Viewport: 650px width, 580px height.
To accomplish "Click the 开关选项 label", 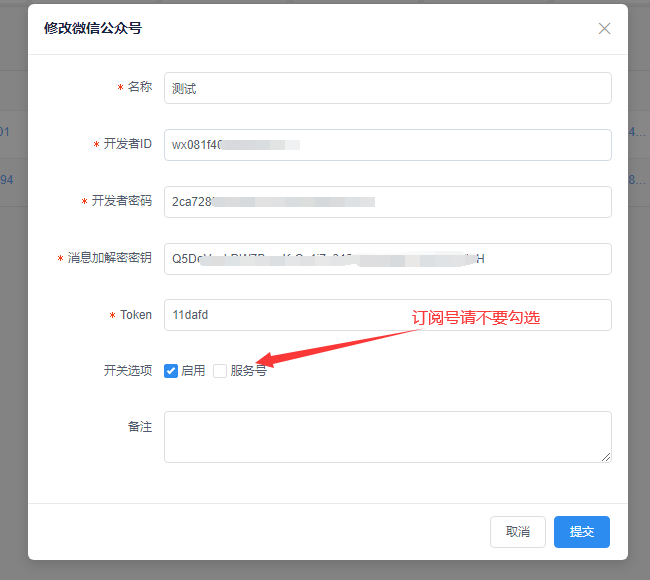I will point(128,370).
